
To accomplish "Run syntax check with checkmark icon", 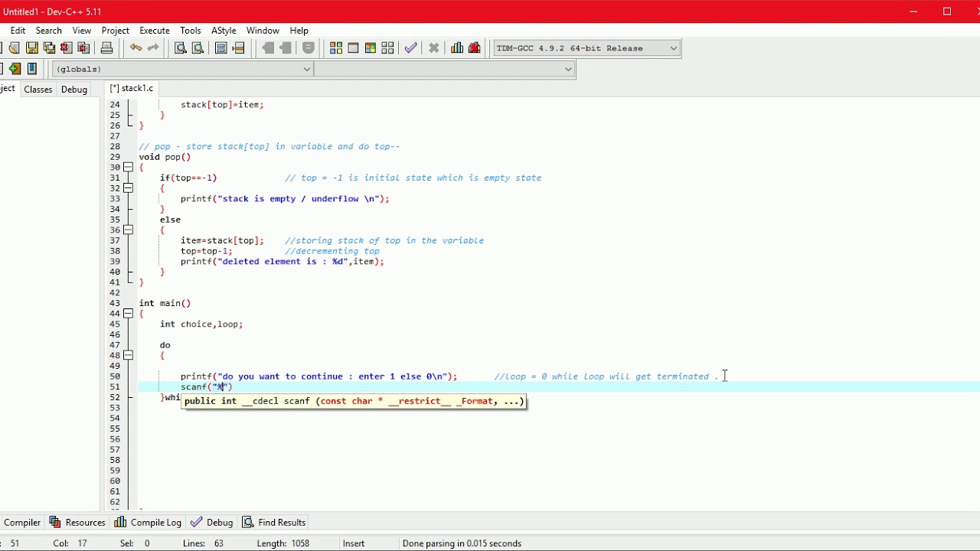I will 411,48.
